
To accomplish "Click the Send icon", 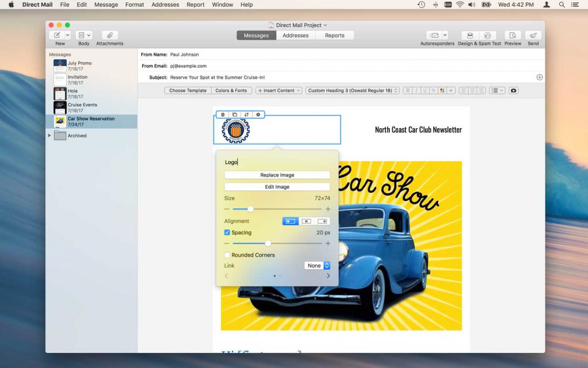I will pyautogui.click(x=533, y=36).
